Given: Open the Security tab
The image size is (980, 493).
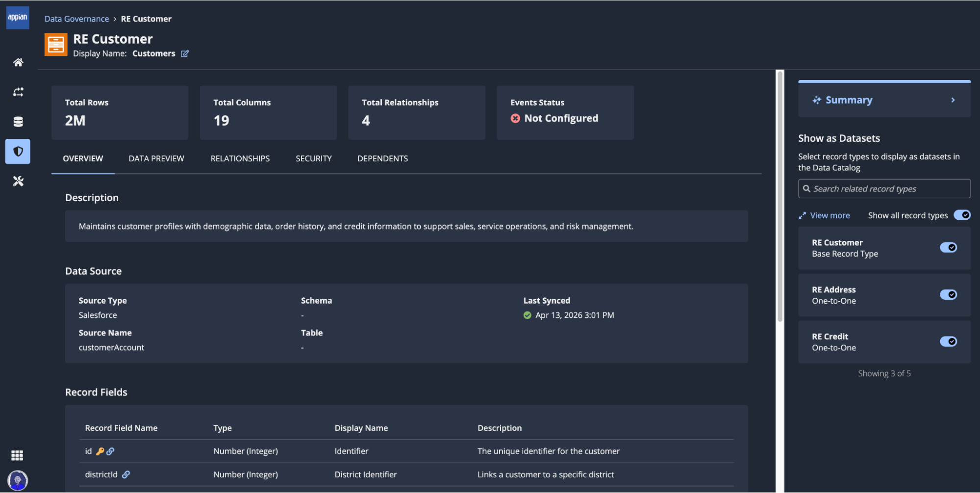Looking at the screenshot, I should coord(314,158).
